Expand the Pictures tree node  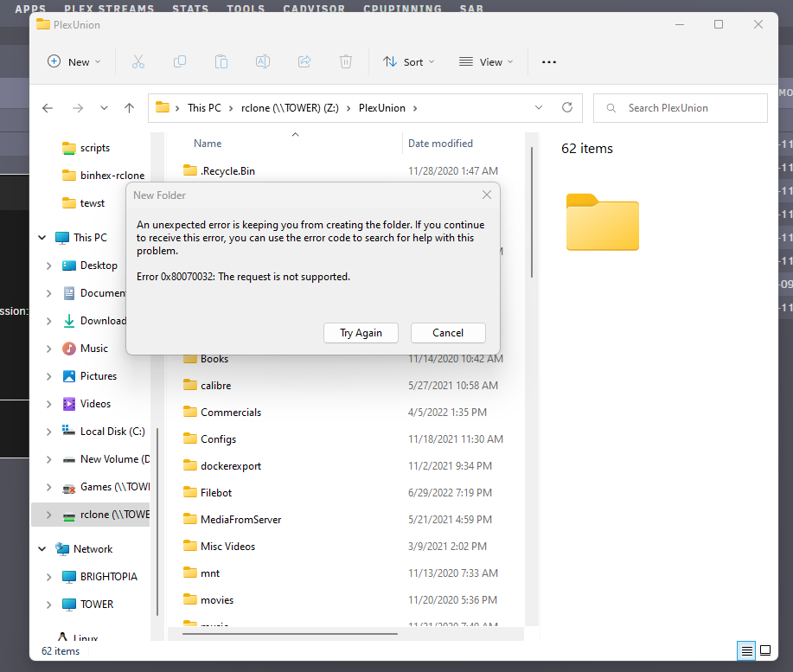pos(48,376)
